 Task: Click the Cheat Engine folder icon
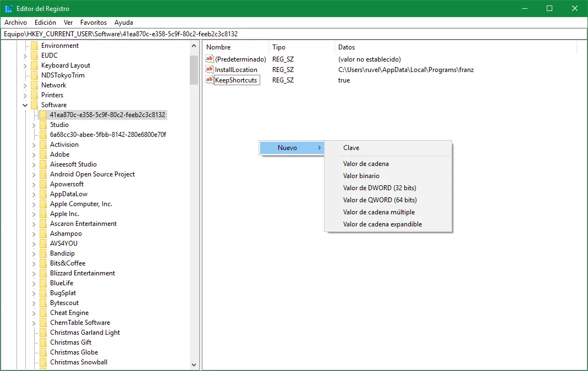pos(43,313)
